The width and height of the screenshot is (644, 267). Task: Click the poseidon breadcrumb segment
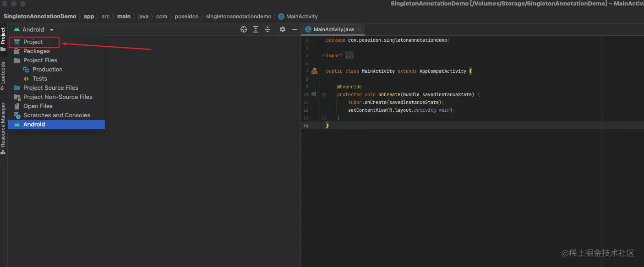(x=186, y=16)
